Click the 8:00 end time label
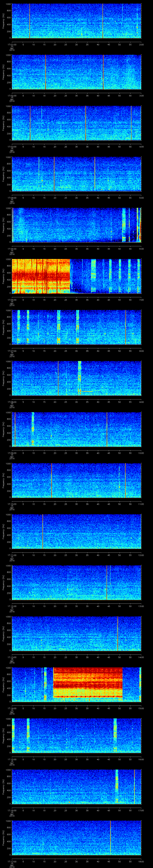 [x=141, y=351]
